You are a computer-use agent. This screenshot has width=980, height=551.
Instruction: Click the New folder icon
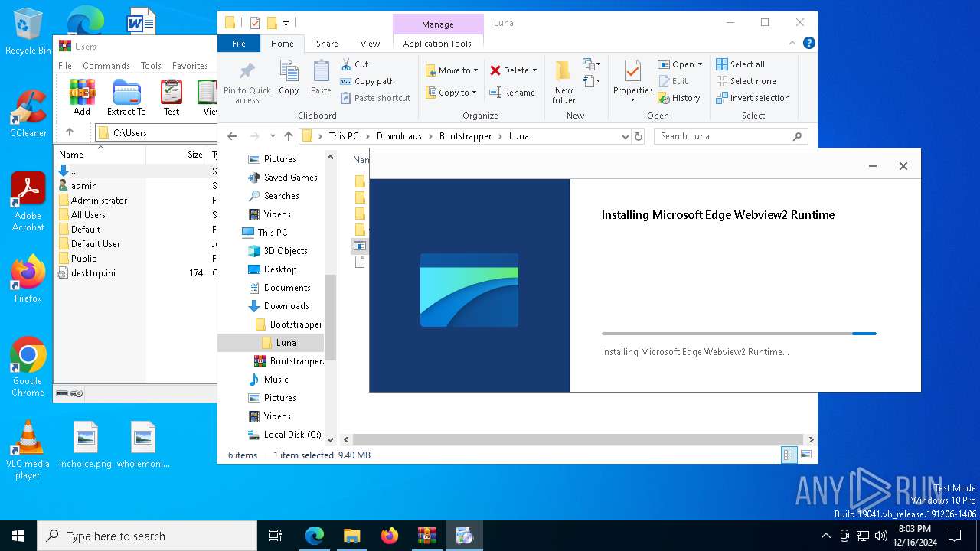563,71
